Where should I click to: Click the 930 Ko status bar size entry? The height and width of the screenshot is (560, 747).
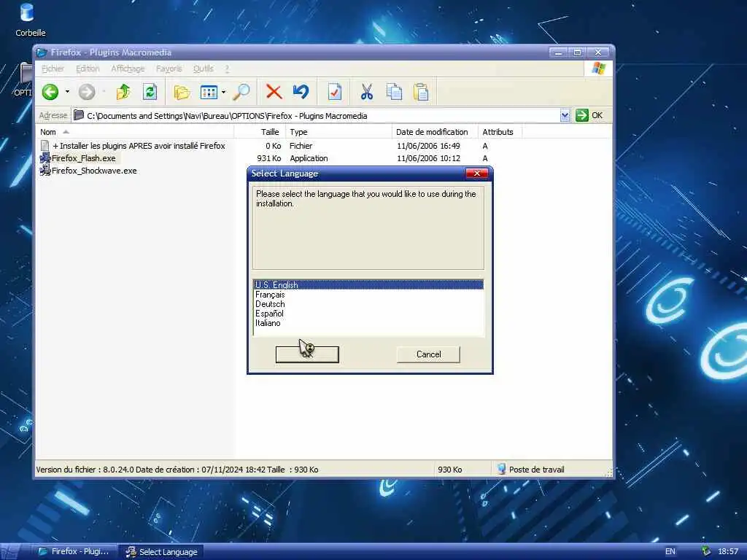click(449, 469)
